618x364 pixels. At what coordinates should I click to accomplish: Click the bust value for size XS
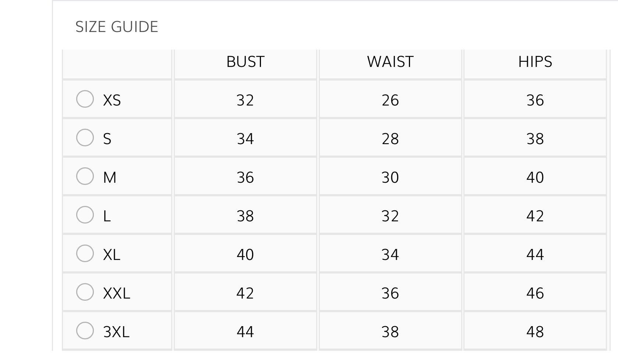click(x=245, y=100)
